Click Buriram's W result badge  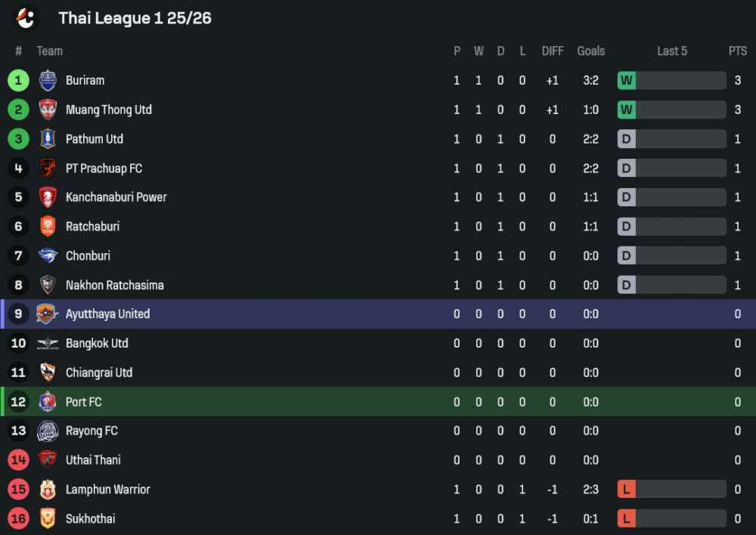pos(627,80)
